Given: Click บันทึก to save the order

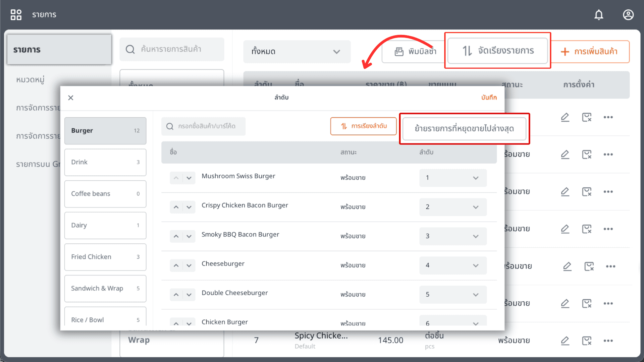Looking at the screenshot, I should point(489,98).
